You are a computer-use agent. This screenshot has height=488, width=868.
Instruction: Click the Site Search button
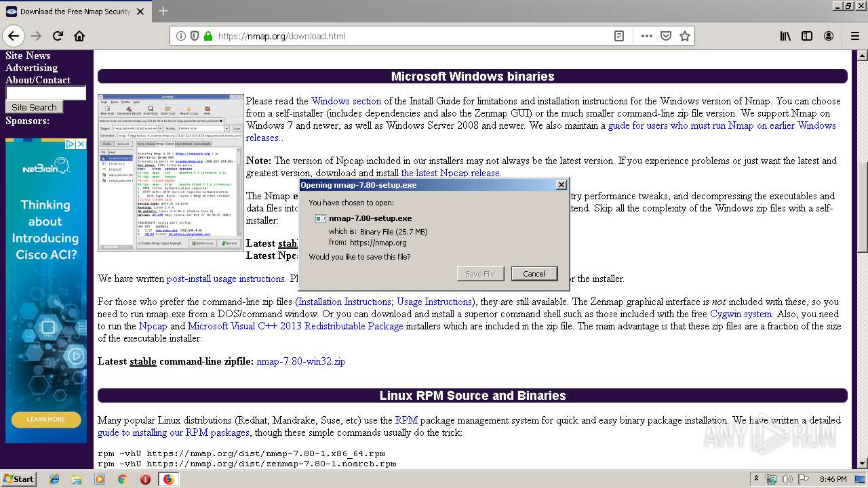(x=34, y=107)
